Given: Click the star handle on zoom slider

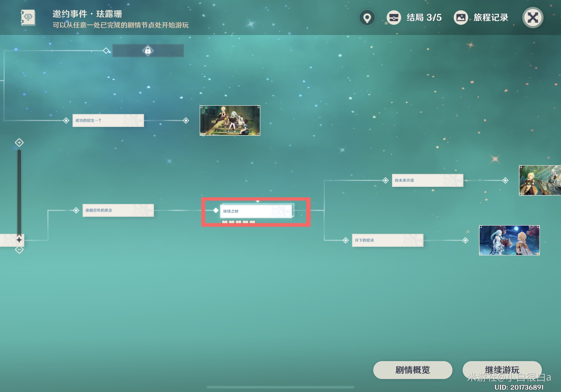Looking at the screenshot, I should [x=19, y=240].
